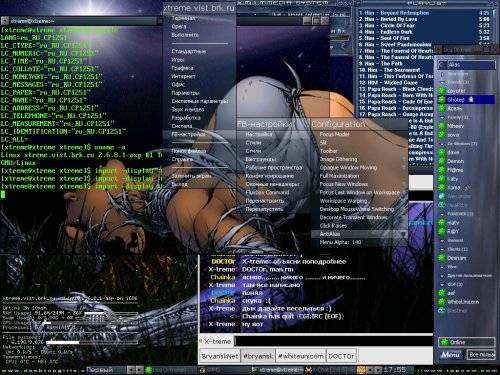
Task: Open the Bryansk.Net server tab
Action: pos(220,356)
